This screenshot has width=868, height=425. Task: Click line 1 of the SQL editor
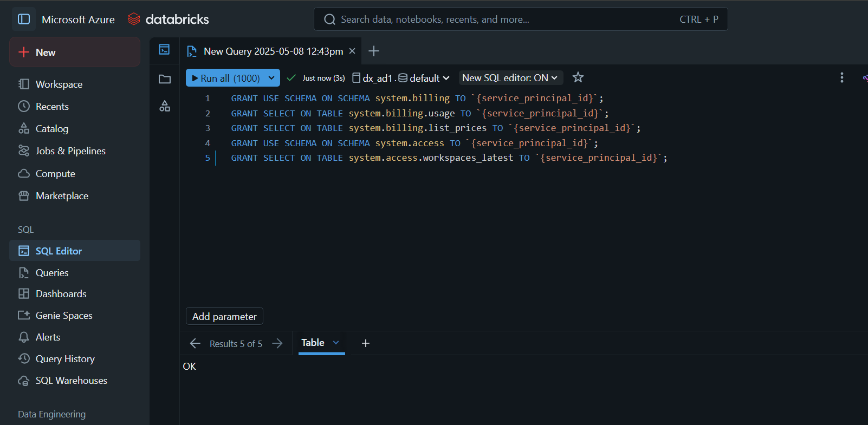(x=417, y=98)
